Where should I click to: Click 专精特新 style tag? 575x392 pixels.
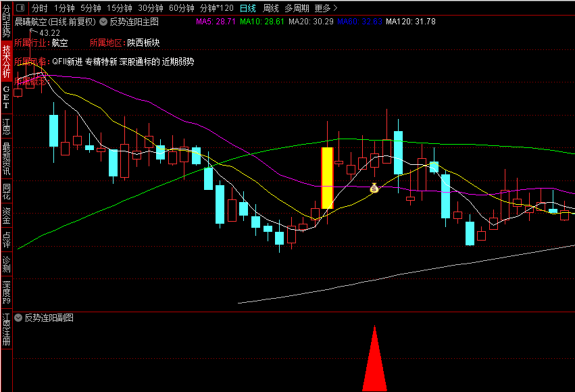pyautogui.click(x=101, y=62)
